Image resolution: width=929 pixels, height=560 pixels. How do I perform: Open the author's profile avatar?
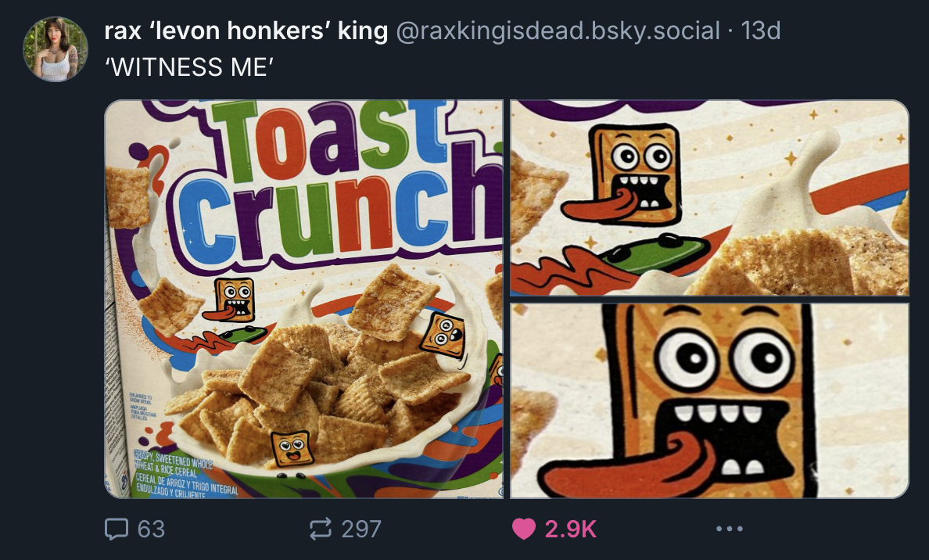click(56, 49)
